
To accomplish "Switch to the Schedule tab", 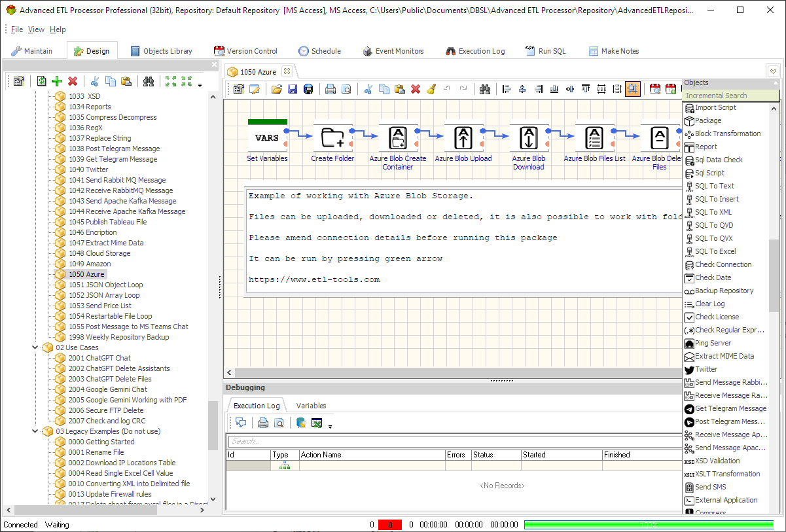I will (x=319, y=51).
